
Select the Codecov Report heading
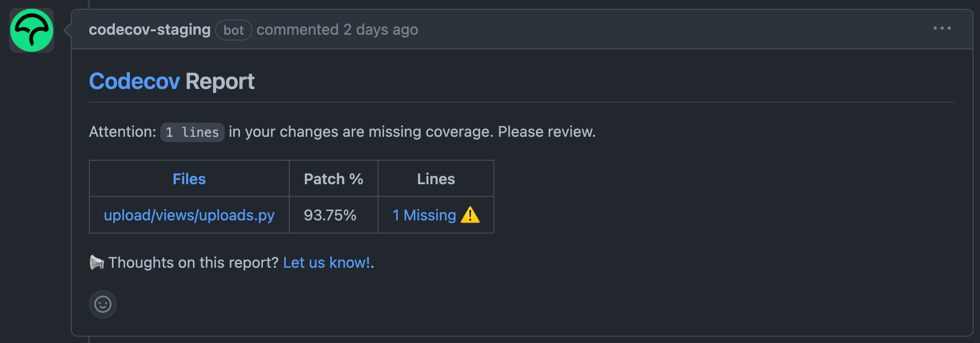tap(171, 81)
